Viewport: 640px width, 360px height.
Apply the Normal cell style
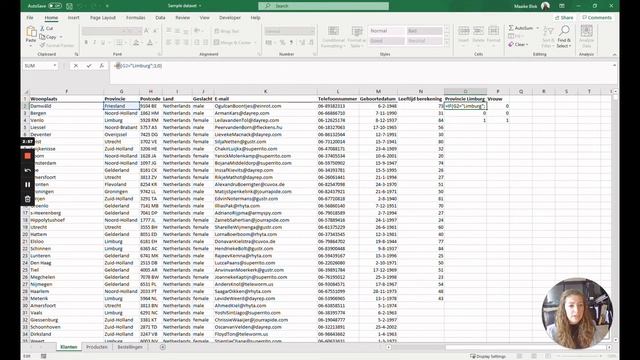[x=386, y=31]
